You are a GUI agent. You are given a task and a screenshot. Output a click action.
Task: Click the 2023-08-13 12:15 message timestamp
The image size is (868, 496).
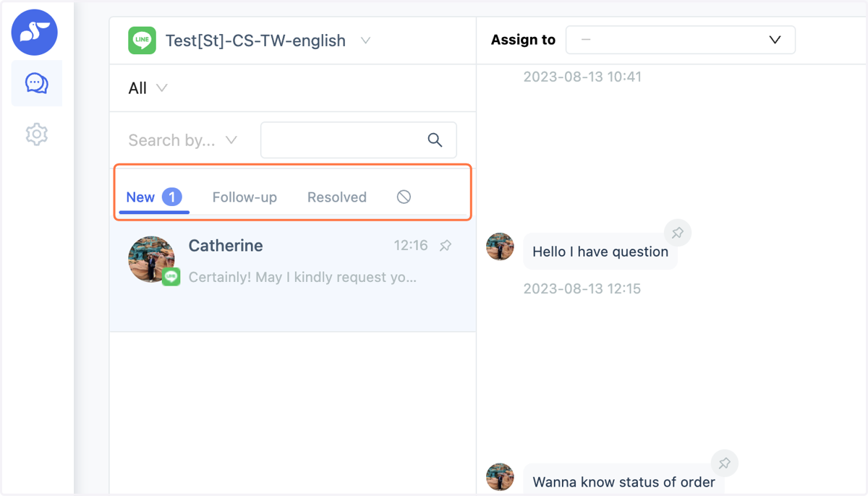pos(582,288)
